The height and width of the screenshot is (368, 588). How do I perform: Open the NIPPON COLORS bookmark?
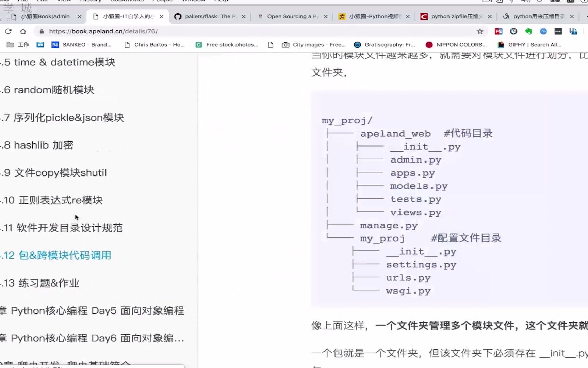456,45
